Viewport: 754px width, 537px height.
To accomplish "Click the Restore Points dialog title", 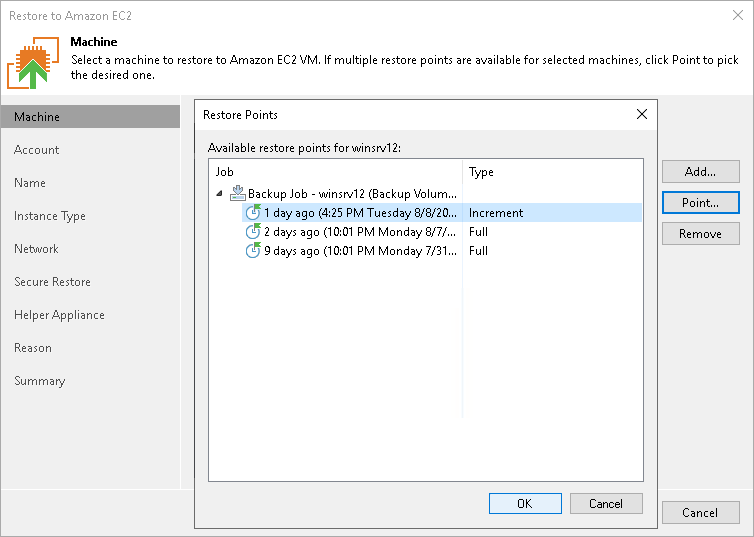I will [x=240, y=114].
